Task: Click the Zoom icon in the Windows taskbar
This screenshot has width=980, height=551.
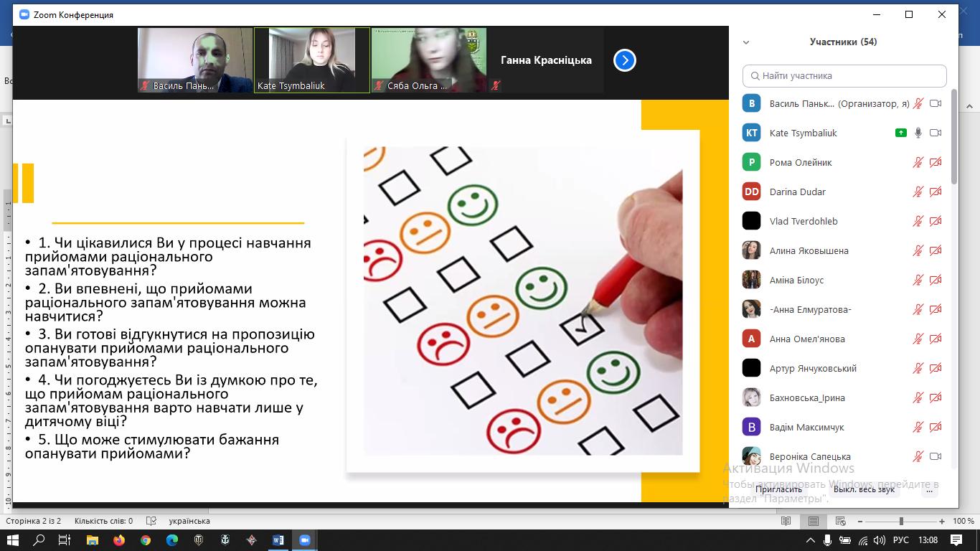Action: 304,540
